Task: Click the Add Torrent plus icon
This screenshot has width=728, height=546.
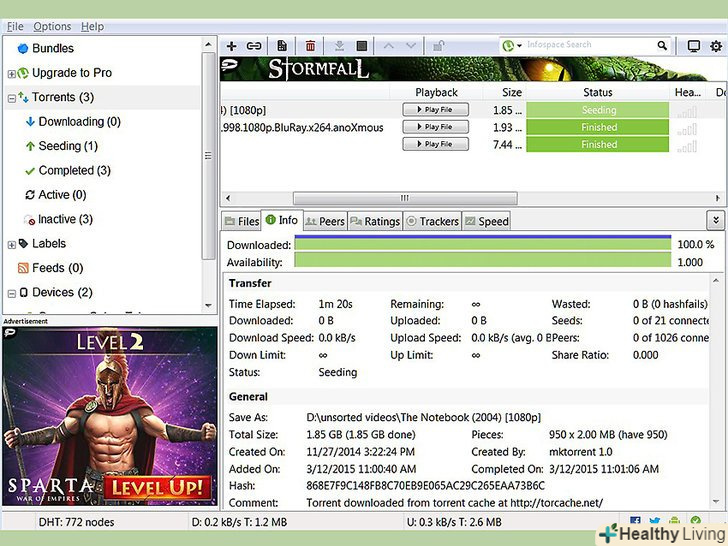Action: 232,46
